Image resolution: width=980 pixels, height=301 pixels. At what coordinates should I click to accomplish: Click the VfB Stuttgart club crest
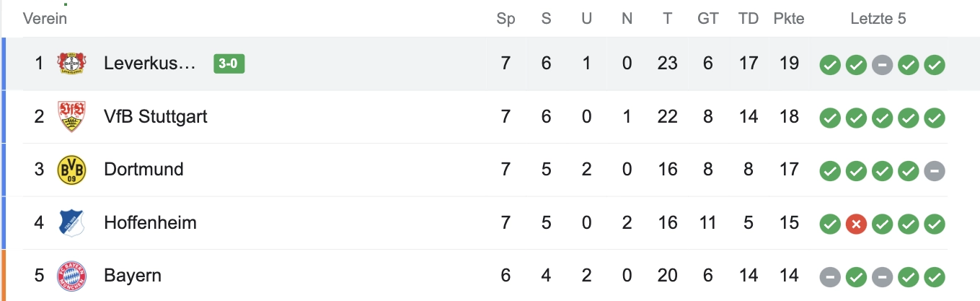coord(71,116)
